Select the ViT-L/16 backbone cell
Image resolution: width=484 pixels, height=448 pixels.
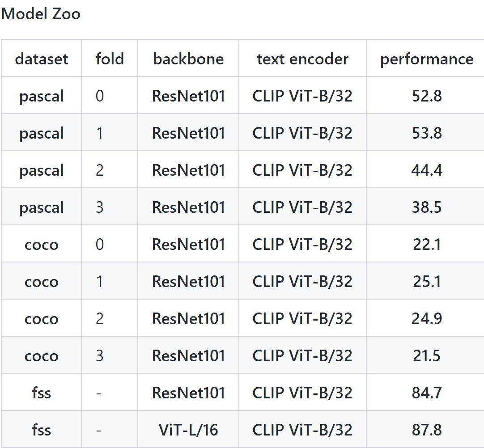188,430
